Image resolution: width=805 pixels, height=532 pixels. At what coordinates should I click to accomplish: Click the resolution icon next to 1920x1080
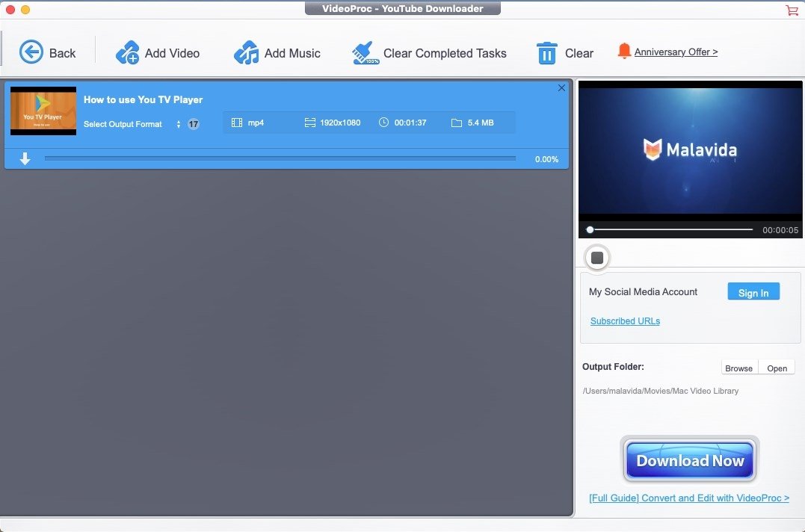[x=309, y=123]
